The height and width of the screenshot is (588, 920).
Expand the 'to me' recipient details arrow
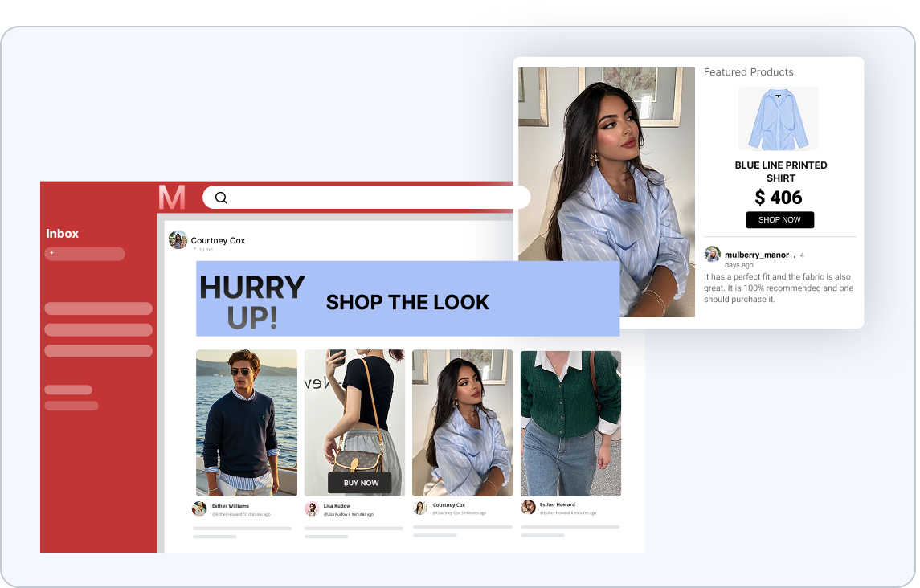194,249
